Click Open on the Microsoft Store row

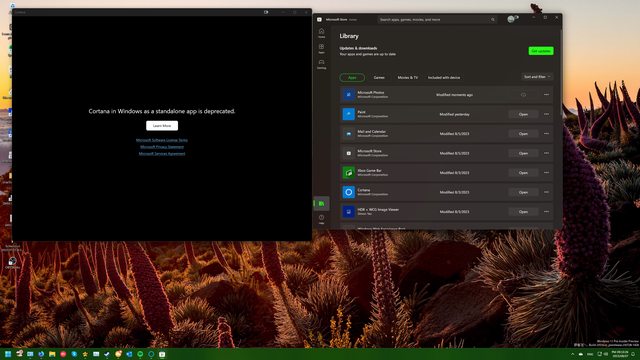(x=523, y=153)
